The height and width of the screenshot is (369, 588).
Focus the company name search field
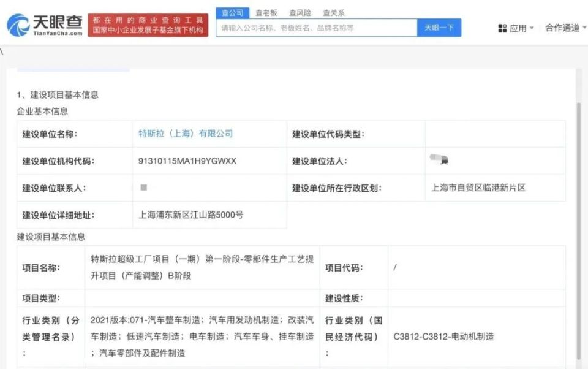(317, 28)
